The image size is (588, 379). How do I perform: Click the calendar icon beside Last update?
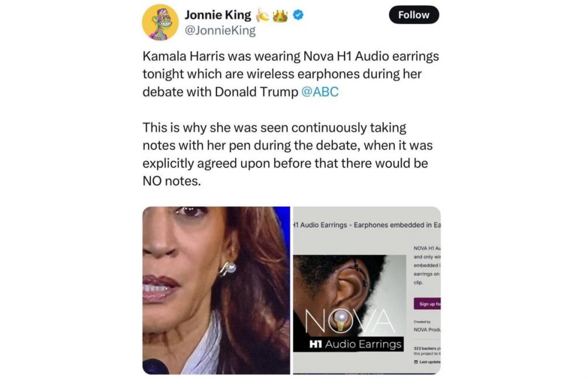pos(416,362)
